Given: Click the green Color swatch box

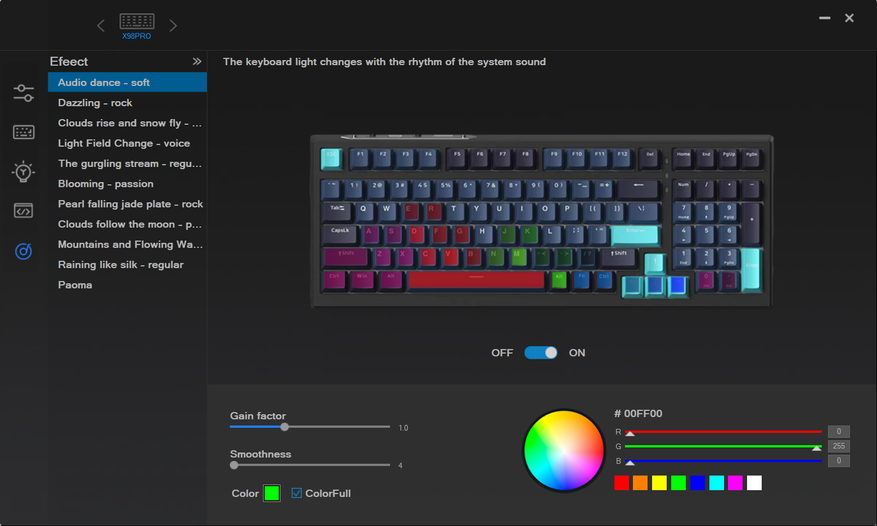Looking at the screenshot, I should tap(272, 493).
